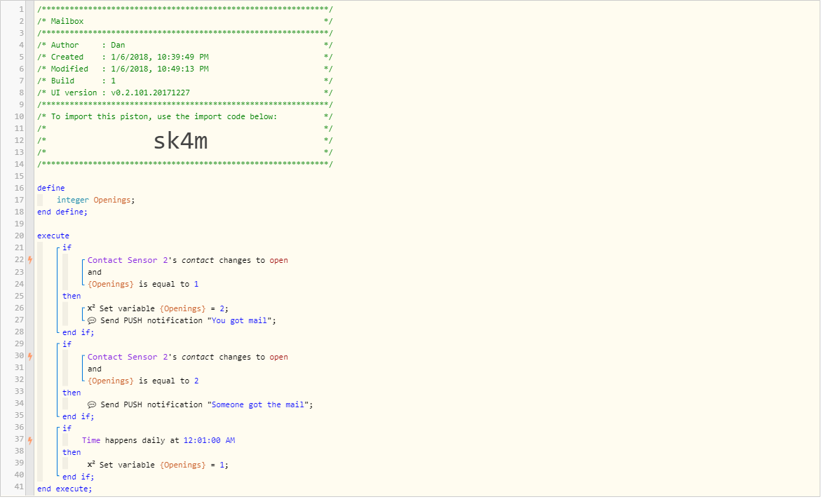Viewport: 826px width, 504px height.
Task: Click line number 1 in the gutter
Action: click(21, 9)
